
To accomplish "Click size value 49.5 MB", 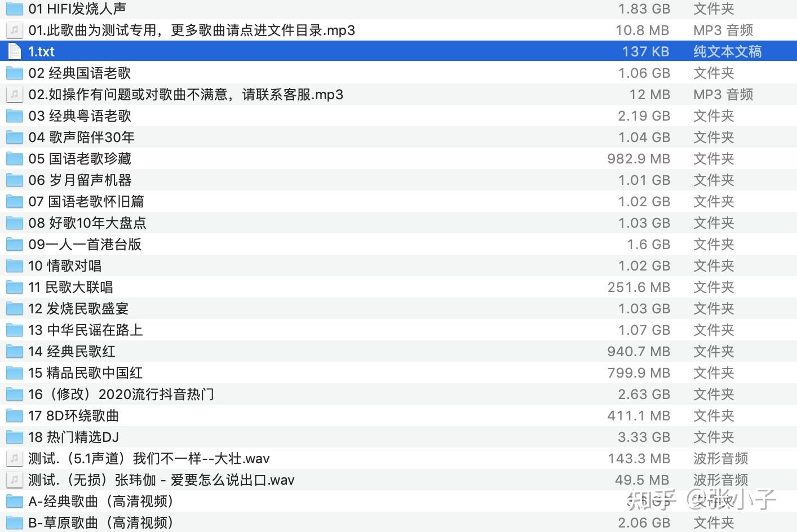I will [x=643, y=480].
